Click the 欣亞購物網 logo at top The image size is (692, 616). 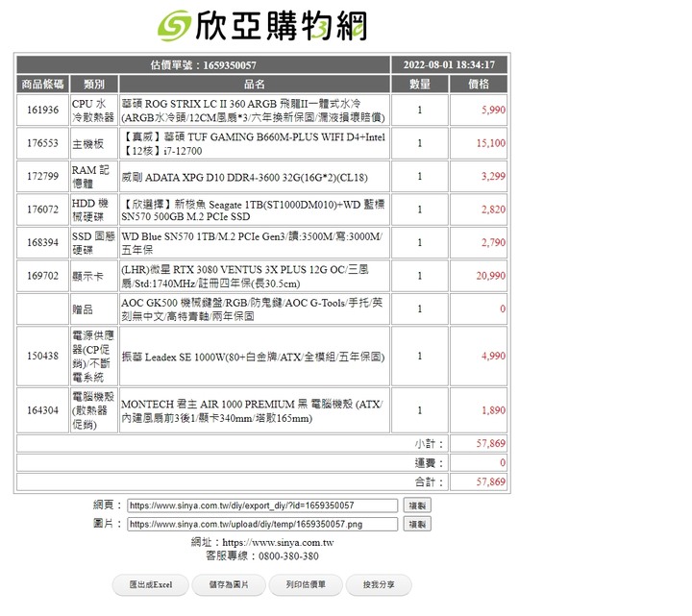tap(262, 26)
